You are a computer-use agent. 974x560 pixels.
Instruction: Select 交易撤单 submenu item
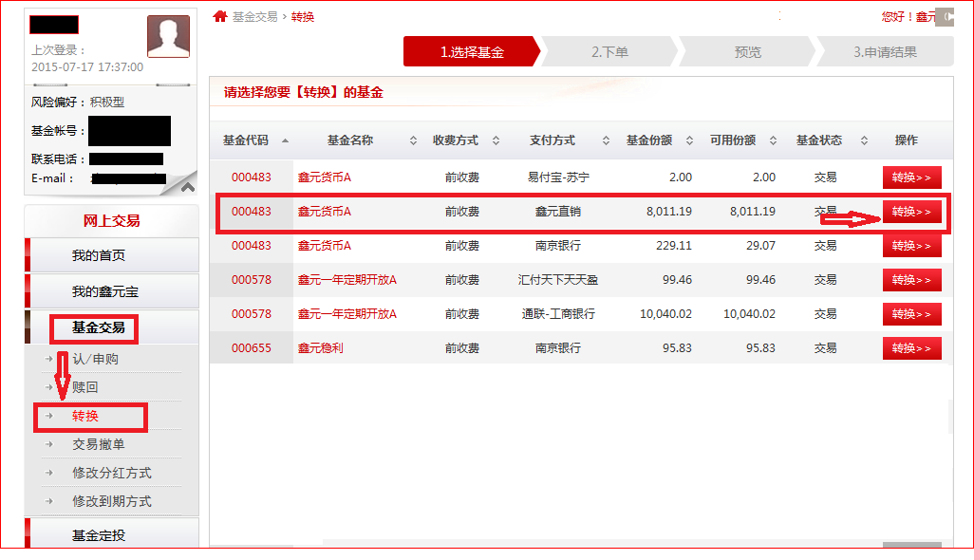(98, 444)
